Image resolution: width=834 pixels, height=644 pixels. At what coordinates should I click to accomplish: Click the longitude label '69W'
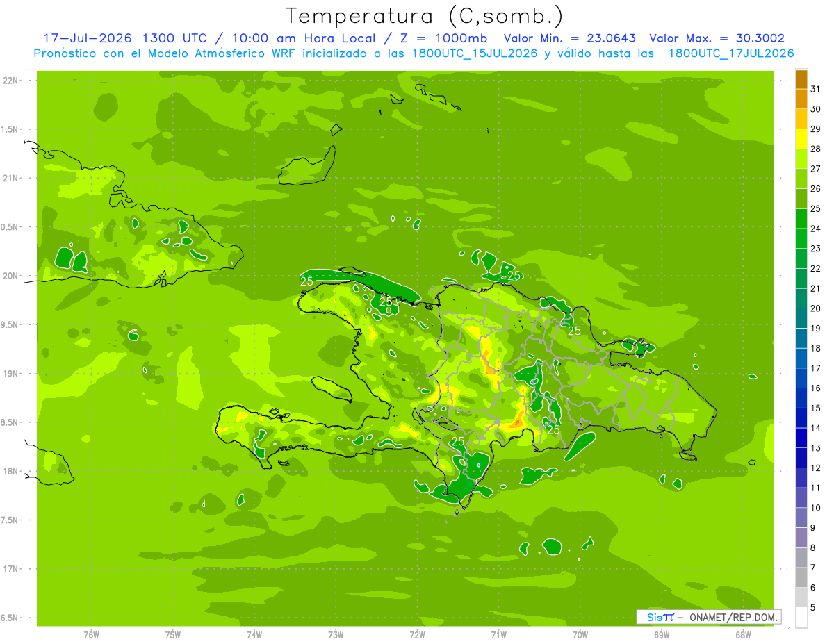[x=662, y=635]
